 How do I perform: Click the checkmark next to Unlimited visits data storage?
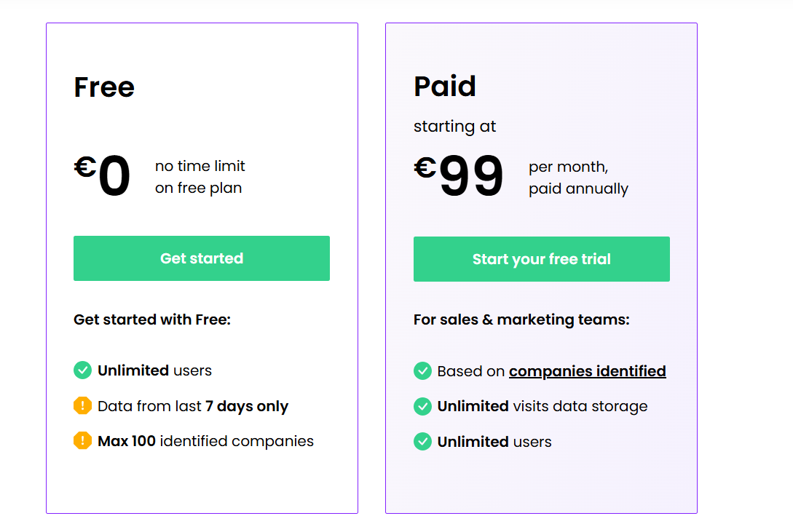coord(422,406)
